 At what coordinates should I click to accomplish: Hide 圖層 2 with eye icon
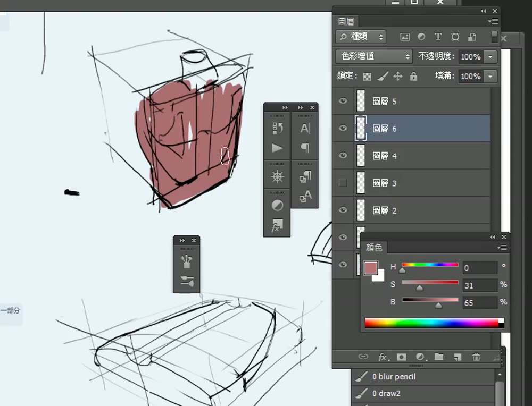click(x=343, y=210)
